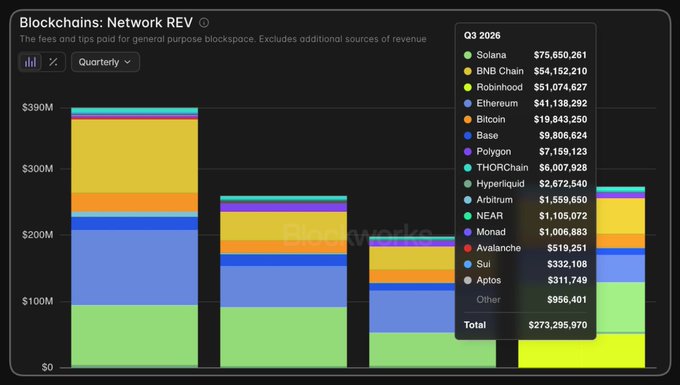Click the $300M axis label
This screenshot has width=680, height=385.
[x=38, y=169]
